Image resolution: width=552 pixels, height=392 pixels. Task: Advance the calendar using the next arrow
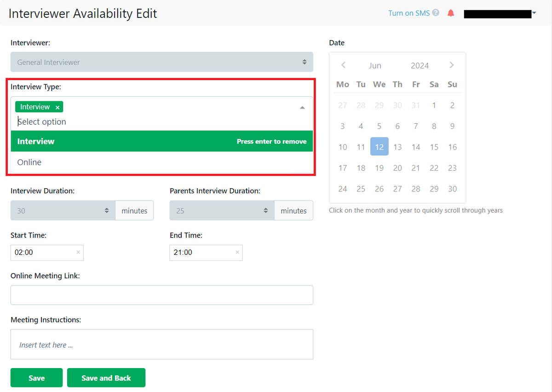[452, 65]
